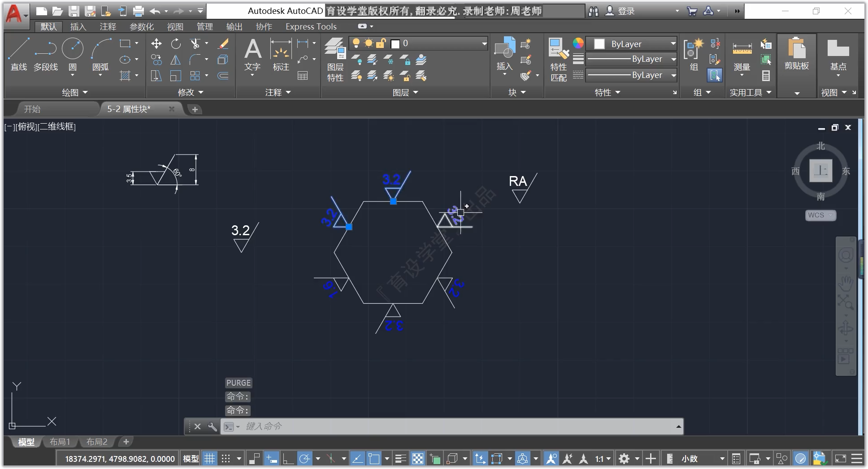
Task: Toggle object snap tracking in status bar
Action: tap(357, 459)
